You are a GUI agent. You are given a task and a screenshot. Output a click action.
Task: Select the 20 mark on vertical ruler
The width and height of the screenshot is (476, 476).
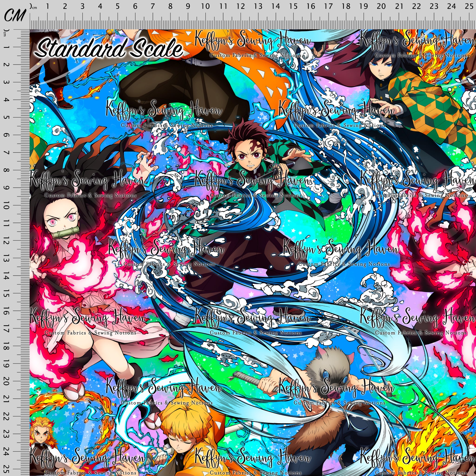point(6,381)
